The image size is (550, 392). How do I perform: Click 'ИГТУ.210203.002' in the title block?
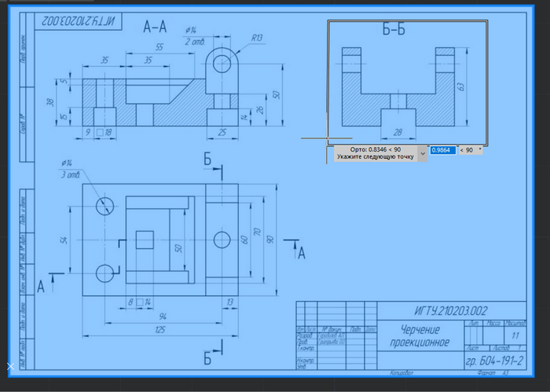(x=451, y=311)
